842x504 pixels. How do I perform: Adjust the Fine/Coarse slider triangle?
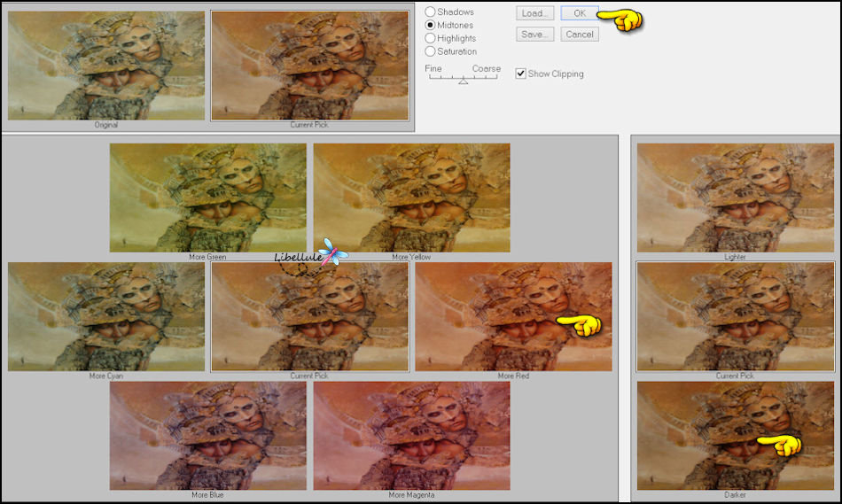(x=464, y=81)
